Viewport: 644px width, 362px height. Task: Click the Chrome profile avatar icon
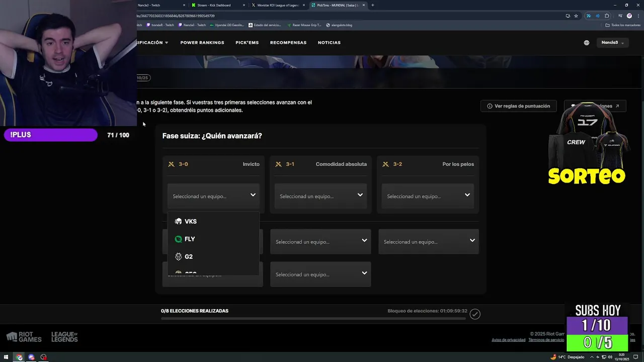click(x=629, y=16)
